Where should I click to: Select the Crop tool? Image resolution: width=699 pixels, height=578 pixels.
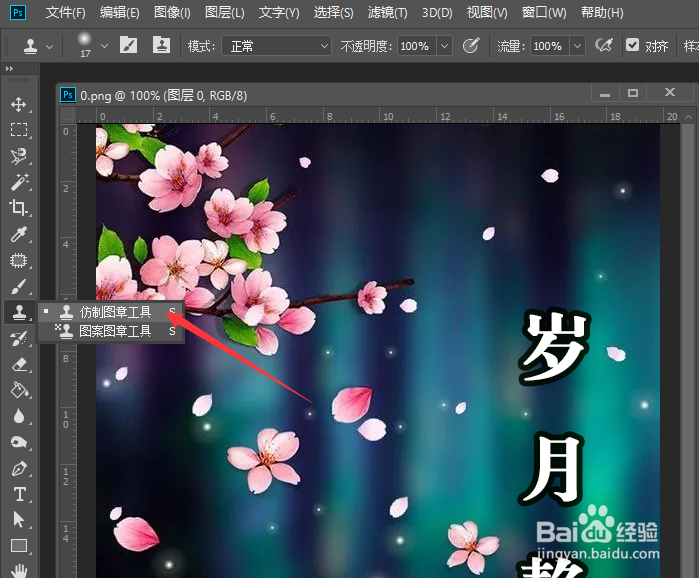tap(18, 208)
